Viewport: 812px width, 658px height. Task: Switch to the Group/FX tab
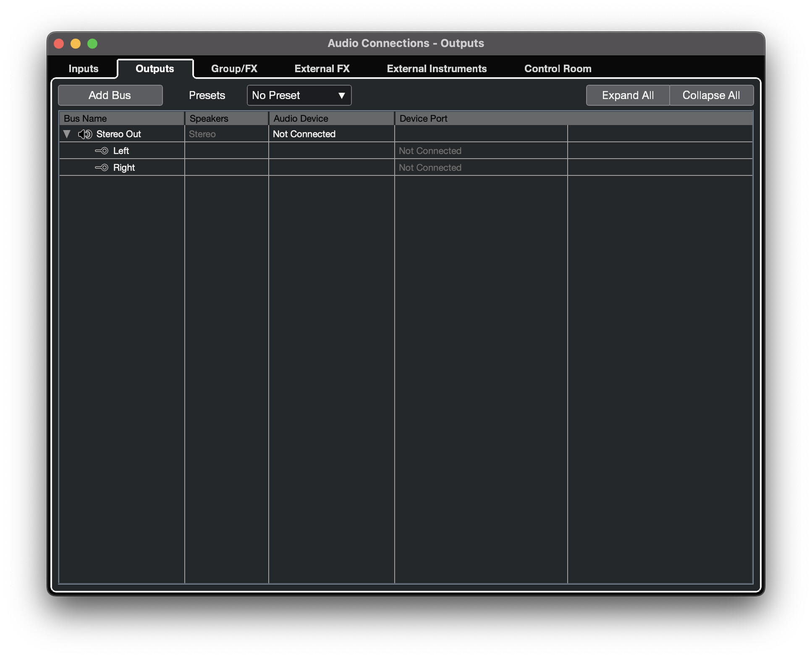pos(234,69)
